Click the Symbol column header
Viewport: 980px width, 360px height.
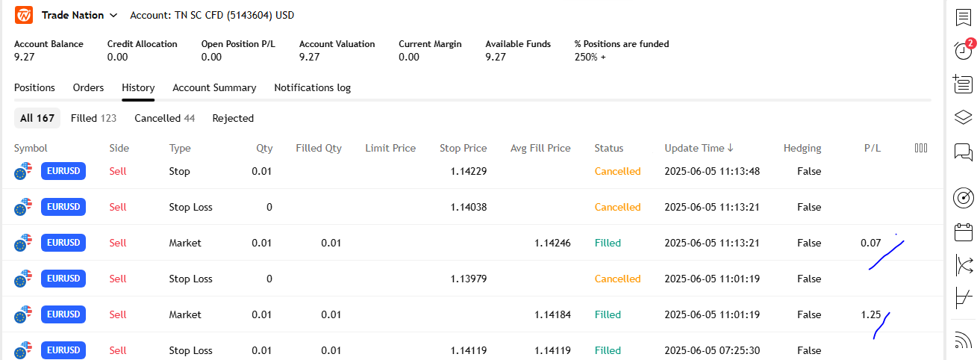click(x=31, y=148)
